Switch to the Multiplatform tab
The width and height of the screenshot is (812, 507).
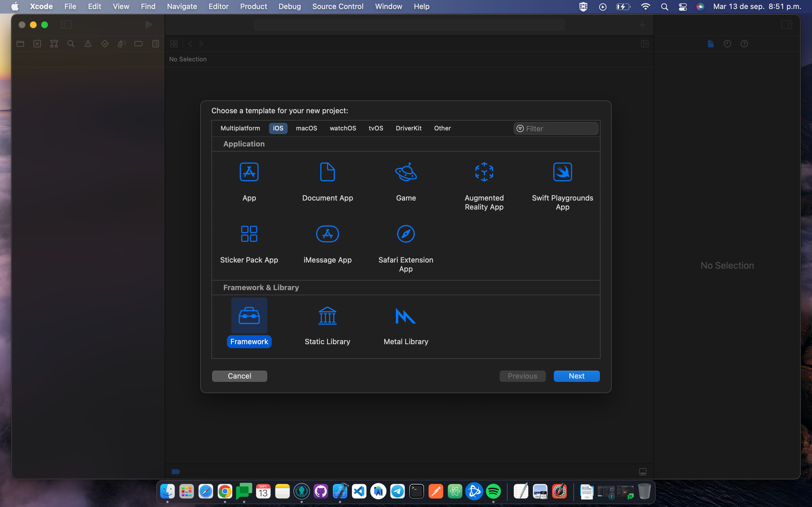point(240,128)
